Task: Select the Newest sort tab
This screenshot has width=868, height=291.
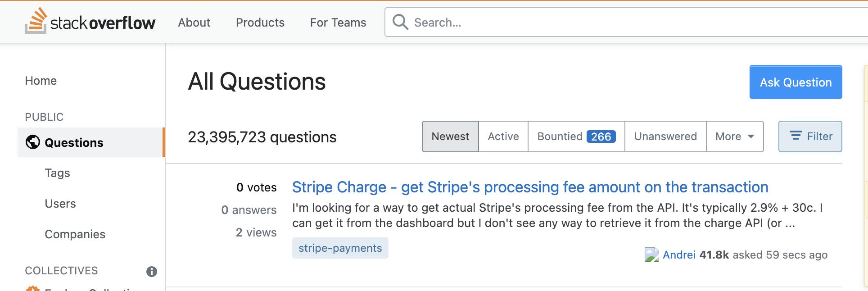Action: (x=450, y=136)
